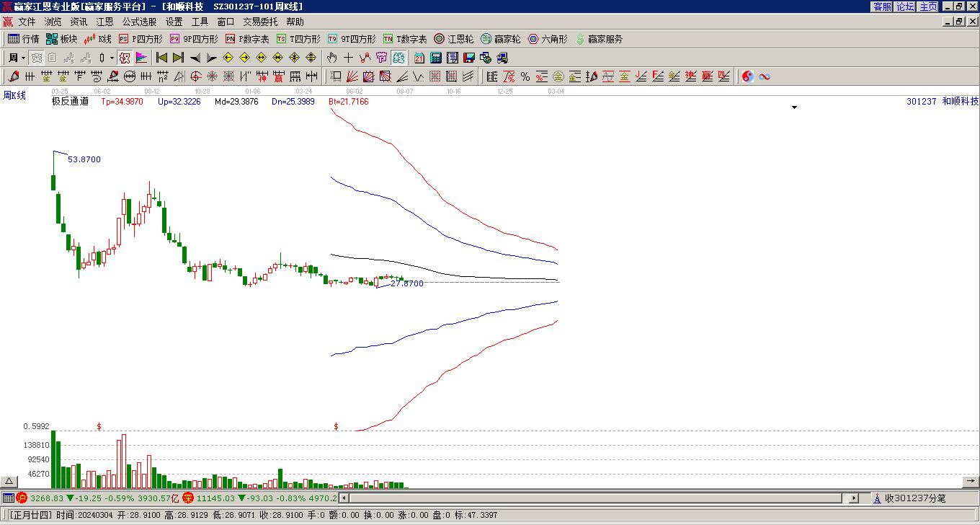Click the red pencil drawing tool
Viewport: 980px width, 525px height.
[x=14, y=76]
